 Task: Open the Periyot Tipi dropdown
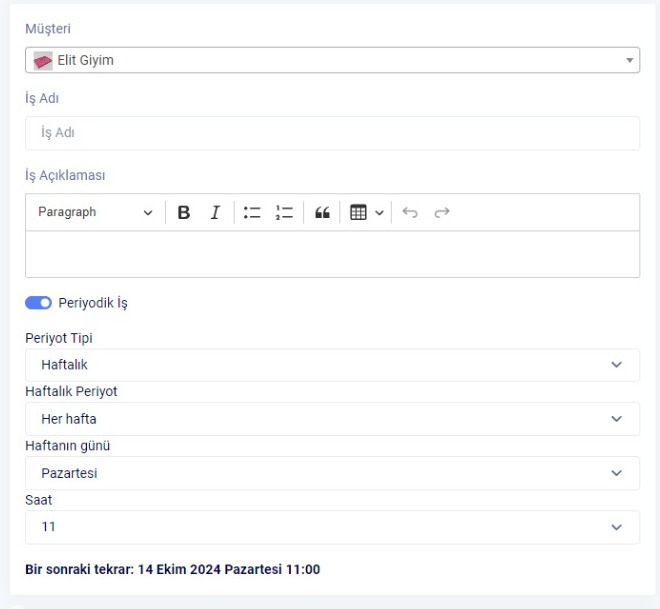point(332,365)
